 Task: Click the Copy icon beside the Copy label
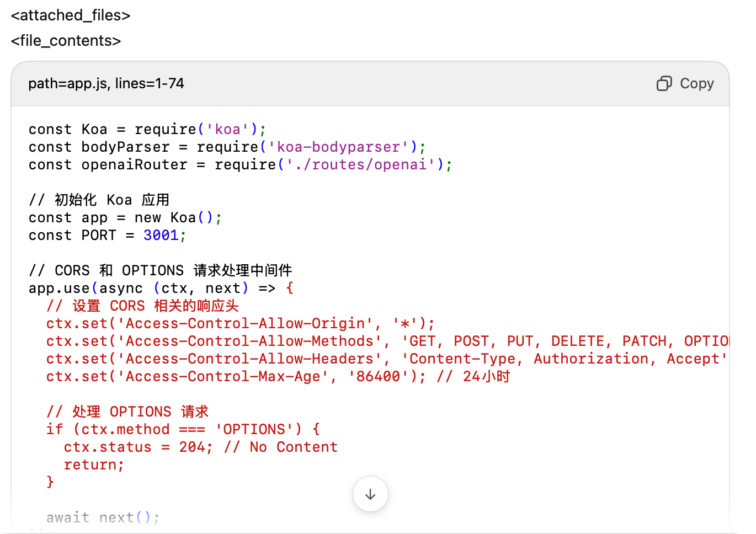click(x=663, y=83)
